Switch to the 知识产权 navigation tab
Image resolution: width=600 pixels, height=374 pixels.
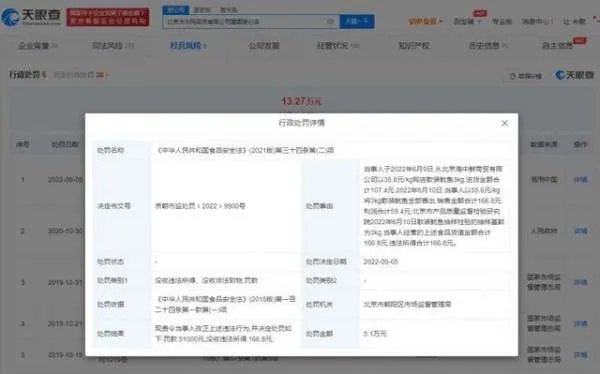(x=414, y=46)
